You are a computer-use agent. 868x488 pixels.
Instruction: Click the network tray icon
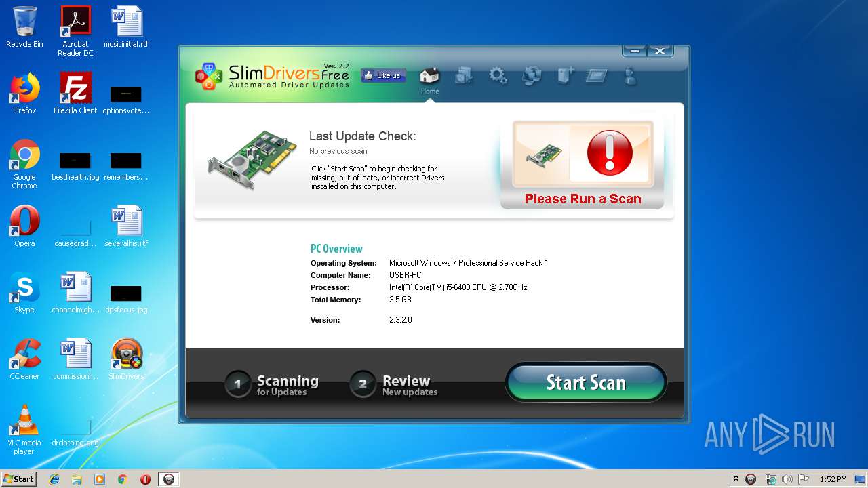pyautogui.click(x=770, y=479)
